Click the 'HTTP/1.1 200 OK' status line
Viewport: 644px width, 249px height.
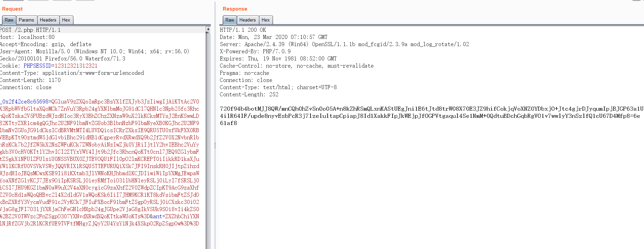point(243,30)
